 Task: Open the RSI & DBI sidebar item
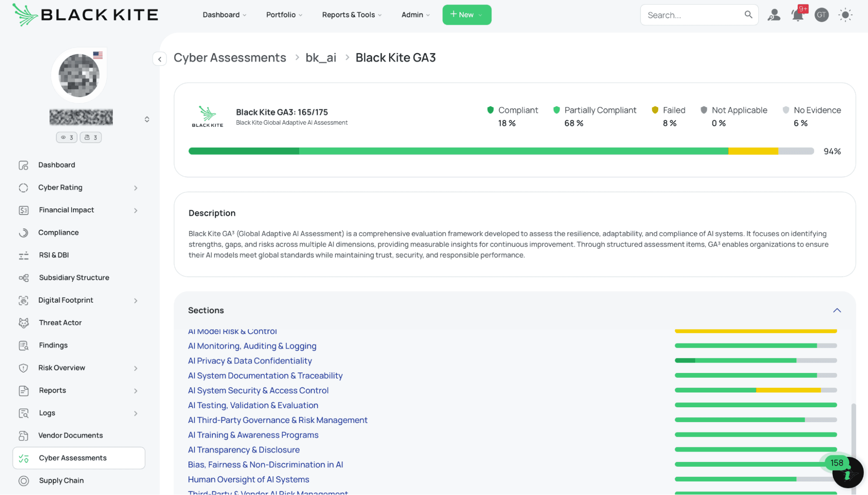point(53,255)
